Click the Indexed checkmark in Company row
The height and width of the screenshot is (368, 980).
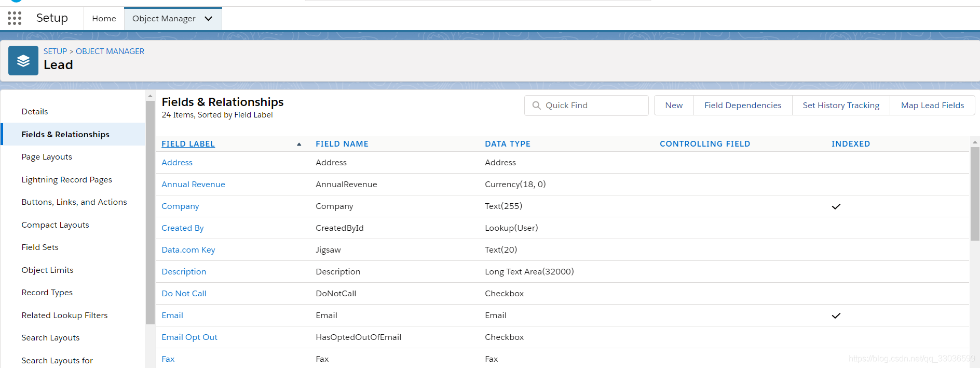coord(836,206)
